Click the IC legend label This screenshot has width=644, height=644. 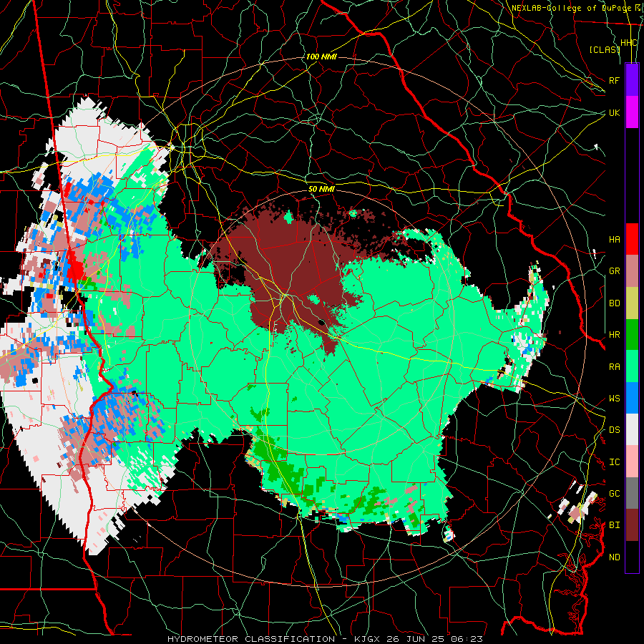coord(614,462)
